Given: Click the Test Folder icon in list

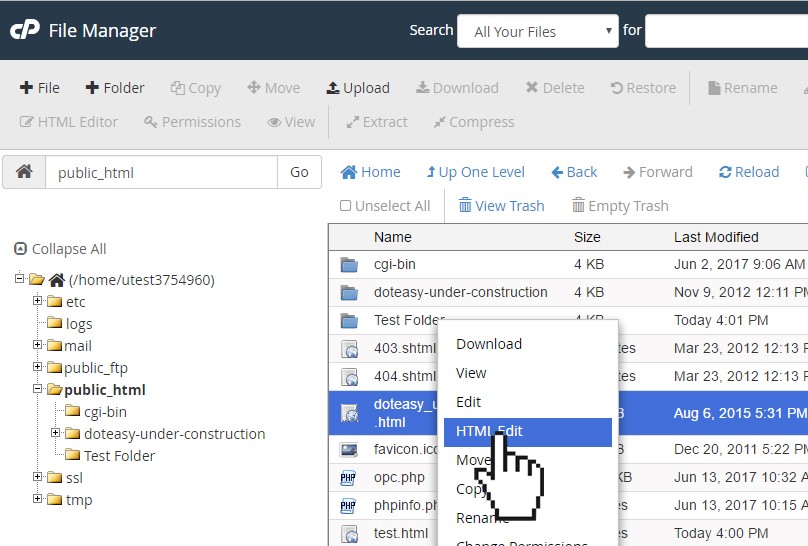Looking at the screenshot, I should click(349, 320).
